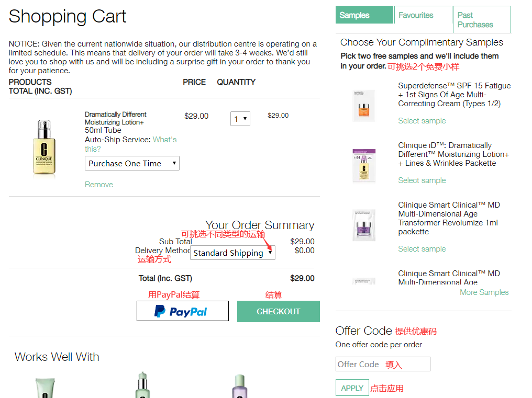This screenshot has height=398, width=532.
Task: Click the Clinique moisturizing lotion product image
Action: 45,149
